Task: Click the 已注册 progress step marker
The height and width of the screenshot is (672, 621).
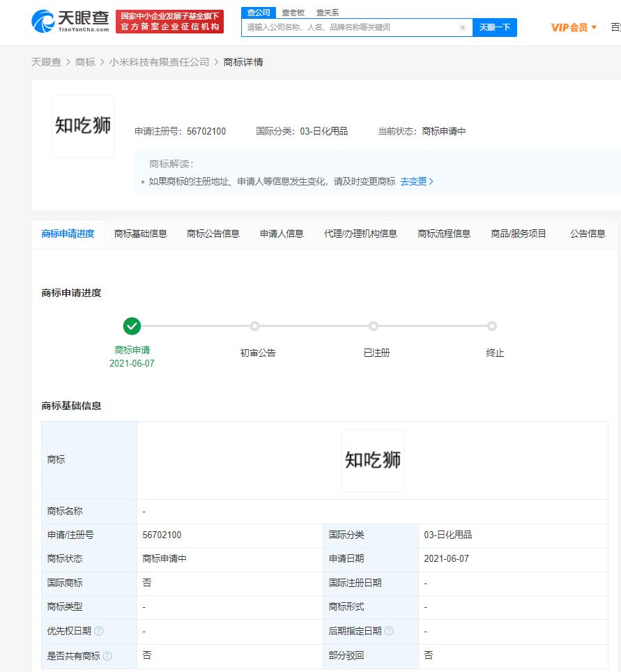Action: [x=374, y=326]
